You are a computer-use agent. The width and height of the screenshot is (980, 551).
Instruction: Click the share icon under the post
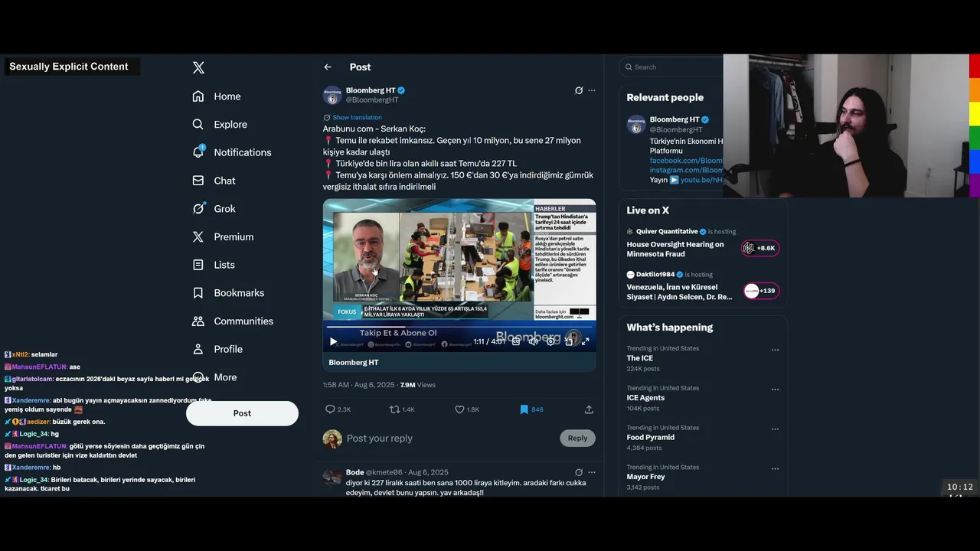coord(589,409)
